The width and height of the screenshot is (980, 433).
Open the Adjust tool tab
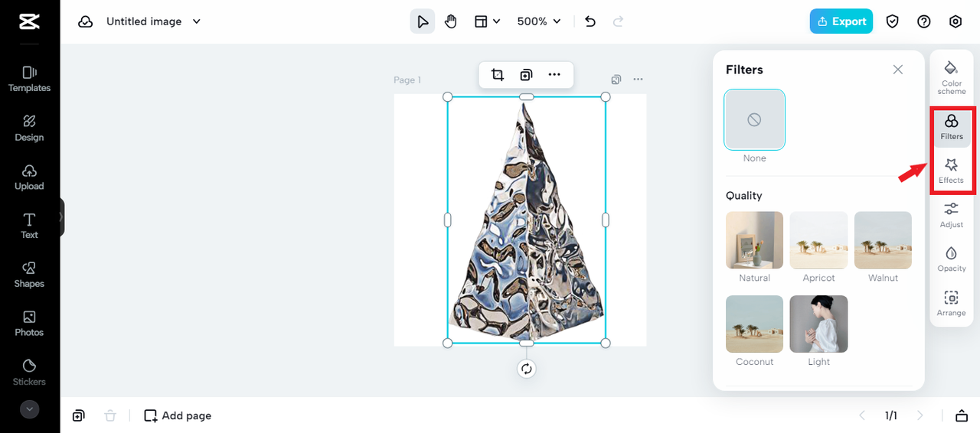tap(952, 215)
